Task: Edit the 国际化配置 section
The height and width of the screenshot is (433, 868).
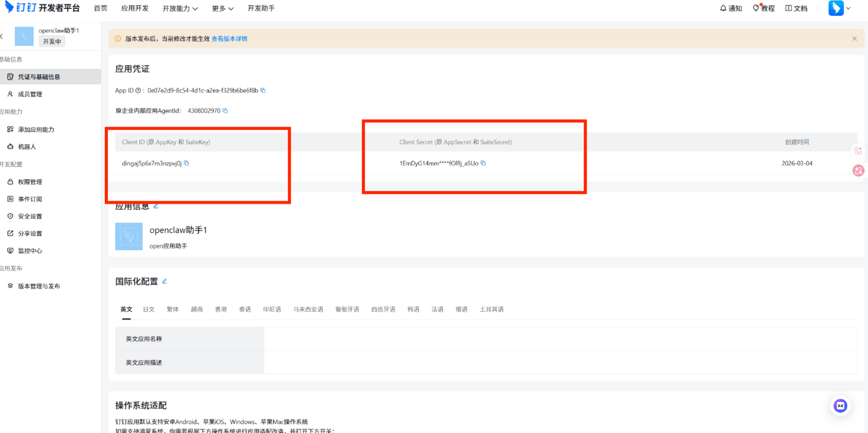Action: point(165,281)
